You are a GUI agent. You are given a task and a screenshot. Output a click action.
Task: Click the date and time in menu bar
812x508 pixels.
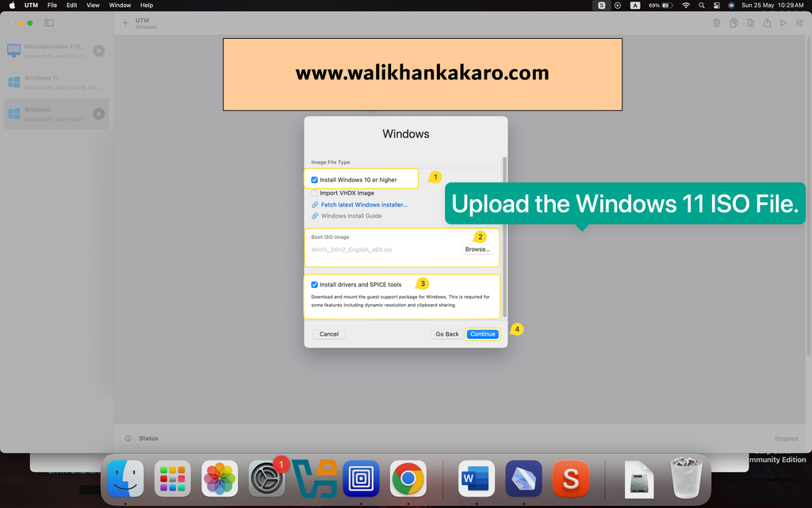click(x=772, y=6)
